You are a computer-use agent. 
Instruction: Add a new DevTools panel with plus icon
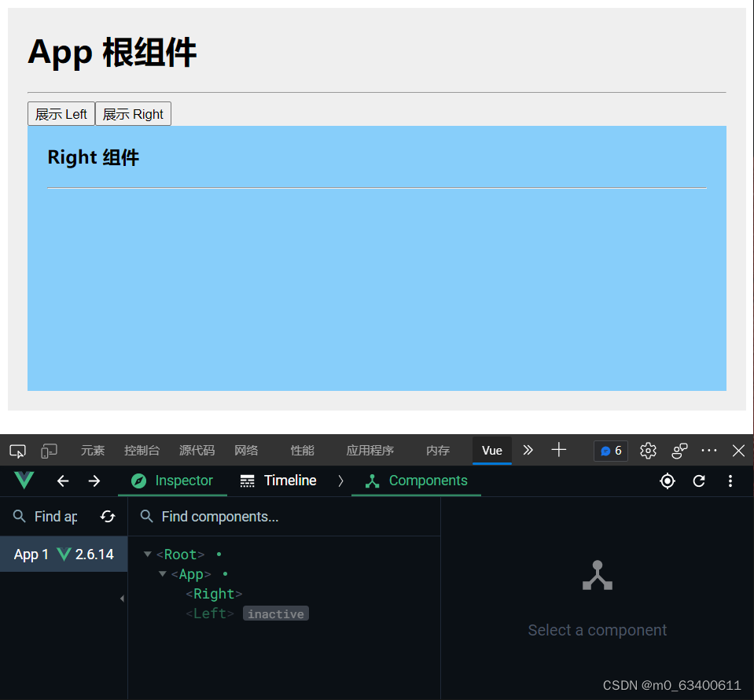click(x=558, y=450)
